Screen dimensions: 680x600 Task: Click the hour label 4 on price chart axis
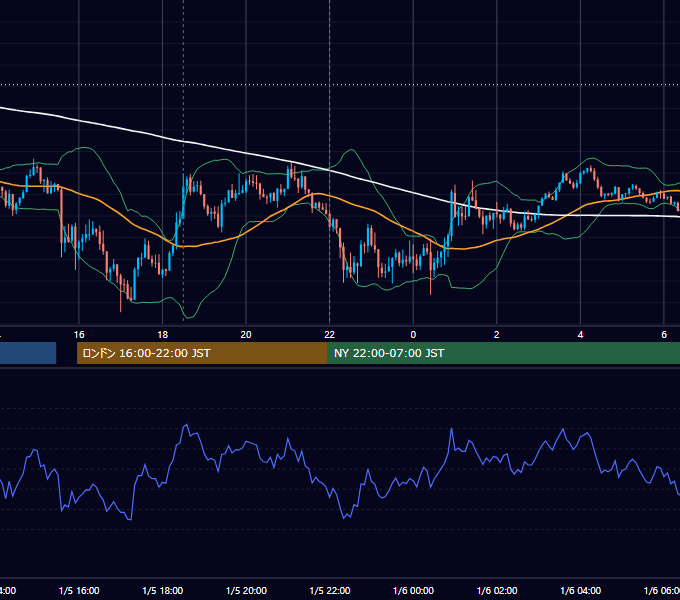point(580,335)
